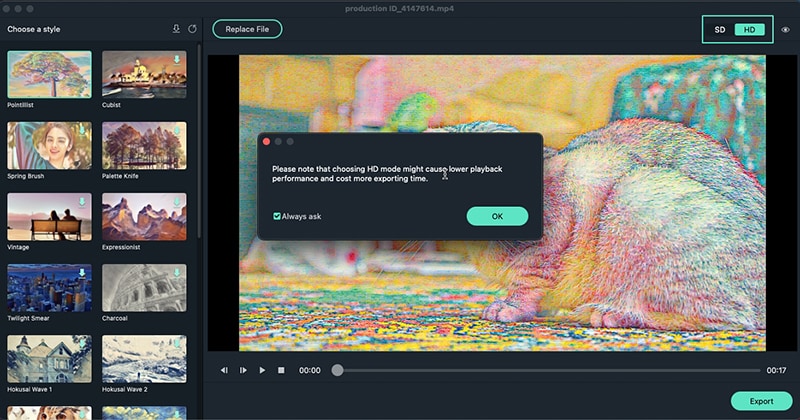Screen dimensions: 800x420
Task: Download the Charcoal style via arrow icon
Action: pos(177,273)
